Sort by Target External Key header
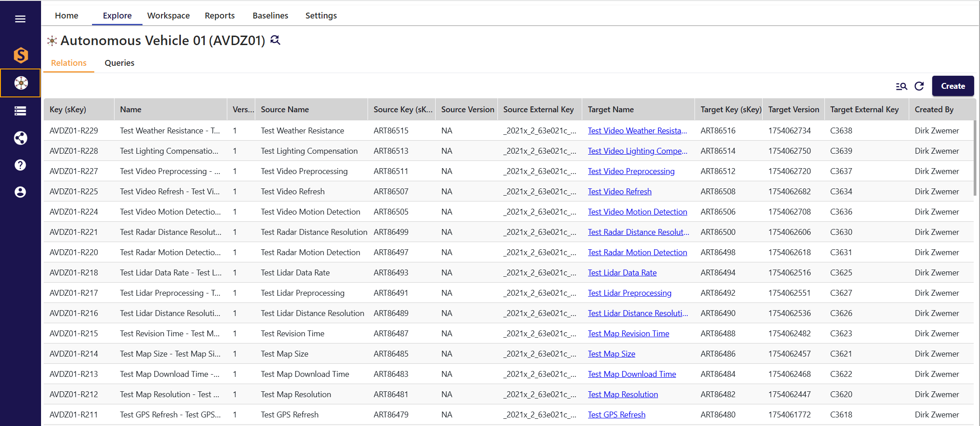The height and width of the screenshot is (426, 980). click(866, 110)
